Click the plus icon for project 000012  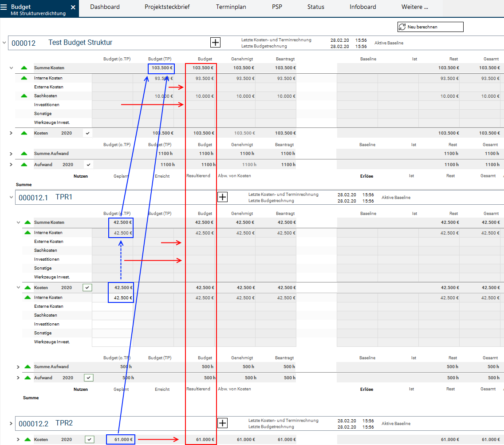[x=215, y=42]
